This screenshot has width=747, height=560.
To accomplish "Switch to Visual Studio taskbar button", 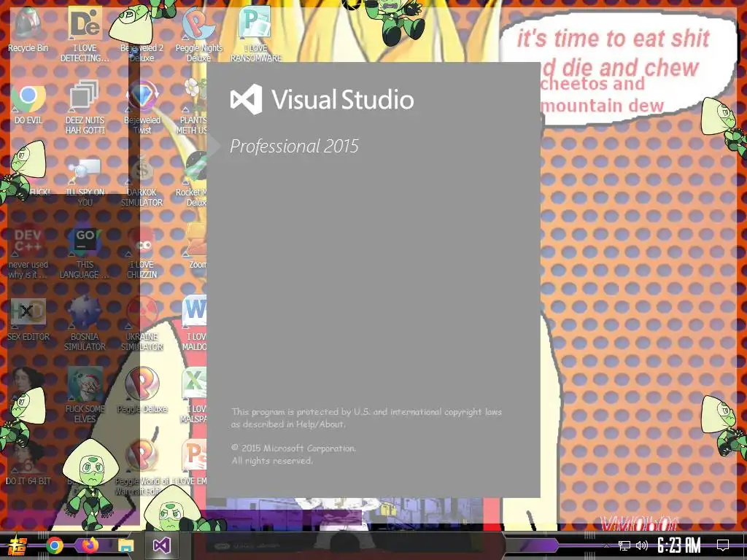I will click(x=161, y=545).
